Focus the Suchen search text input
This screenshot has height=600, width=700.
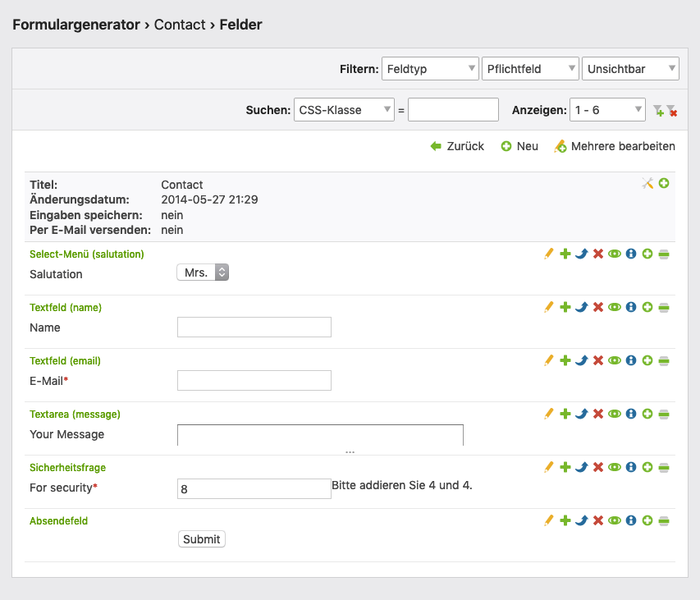point(453,110)
